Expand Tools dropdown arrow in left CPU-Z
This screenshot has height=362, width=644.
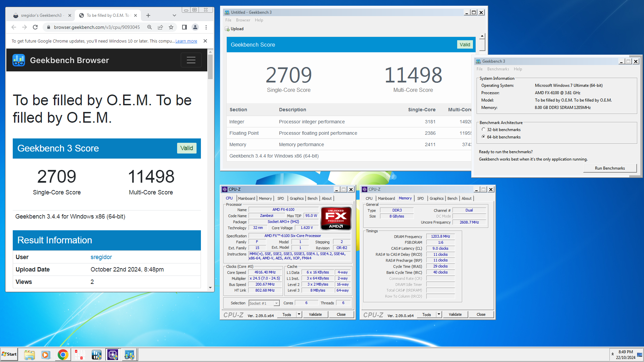click(x=299, y=314)
